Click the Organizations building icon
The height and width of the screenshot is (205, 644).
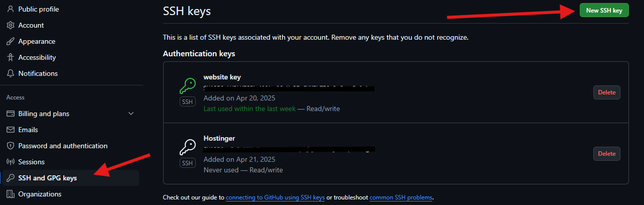coord(10,194)
